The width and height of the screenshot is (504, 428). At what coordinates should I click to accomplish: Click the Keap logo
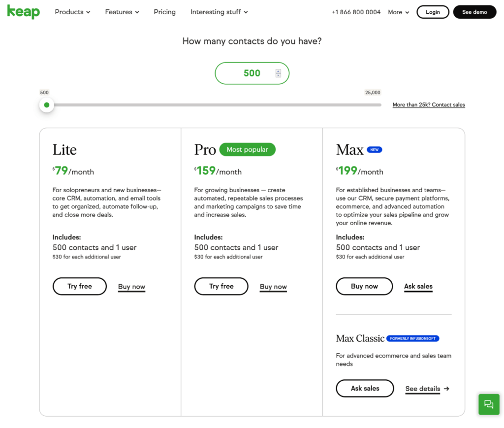point(24,12)
